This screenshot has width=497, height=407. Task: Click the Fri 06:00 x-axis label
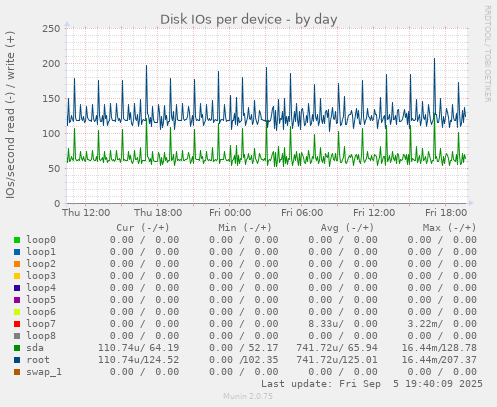[302, 213]
